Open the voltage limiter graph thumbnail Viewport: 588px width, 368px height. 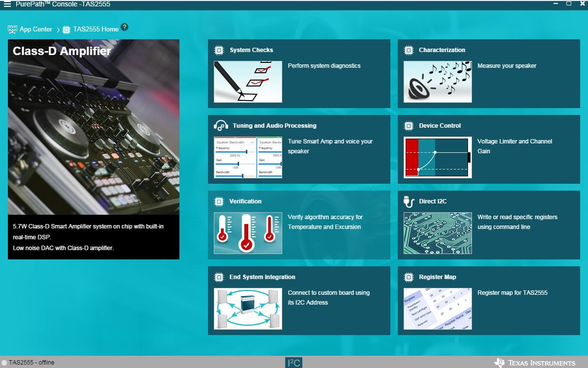[438, 157]
